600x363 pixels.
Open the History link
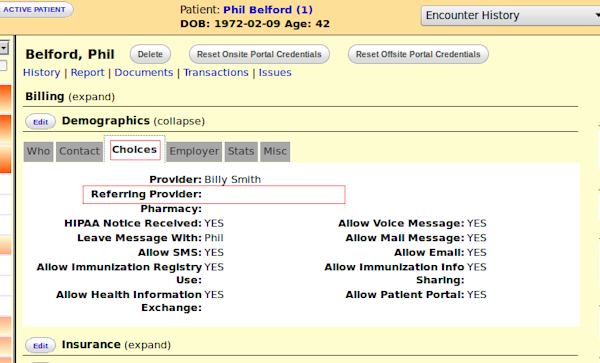[41, 73]
